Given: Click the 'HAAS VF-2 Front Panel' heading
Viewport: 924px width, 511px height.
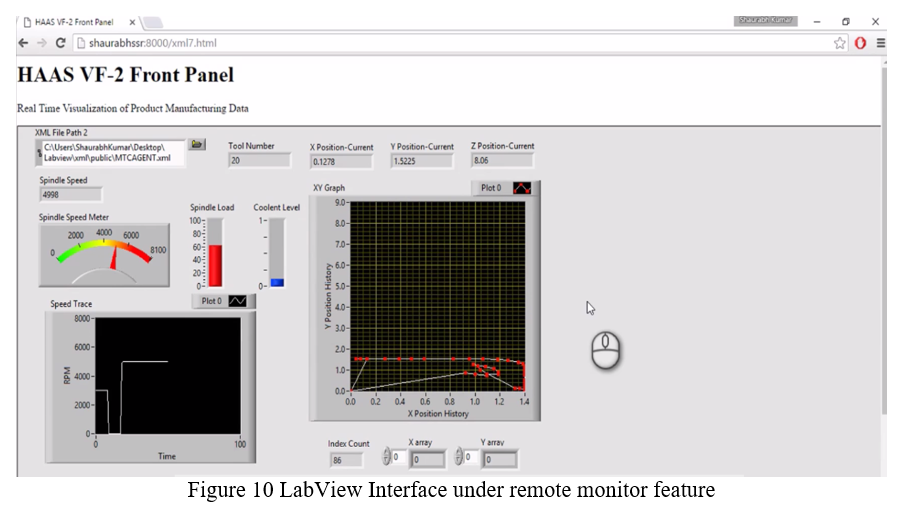Looking at the screenshot, I should click(x=126, y=75).
